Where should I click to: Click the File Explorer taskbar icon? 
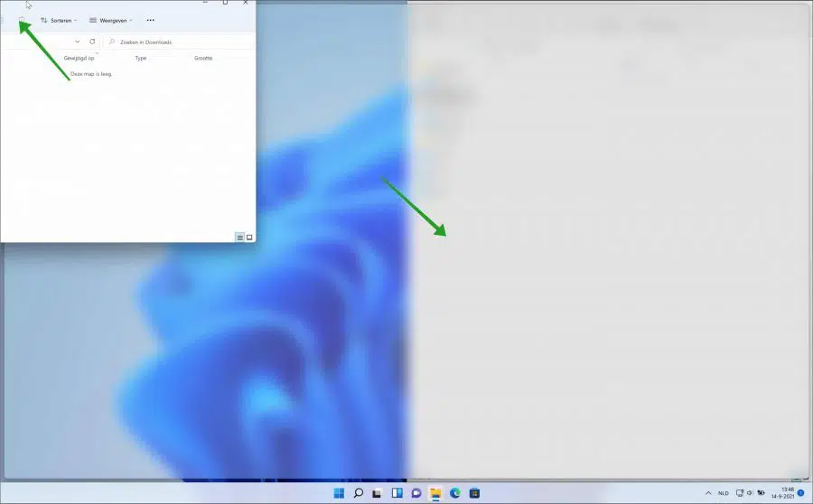(435, 493)
